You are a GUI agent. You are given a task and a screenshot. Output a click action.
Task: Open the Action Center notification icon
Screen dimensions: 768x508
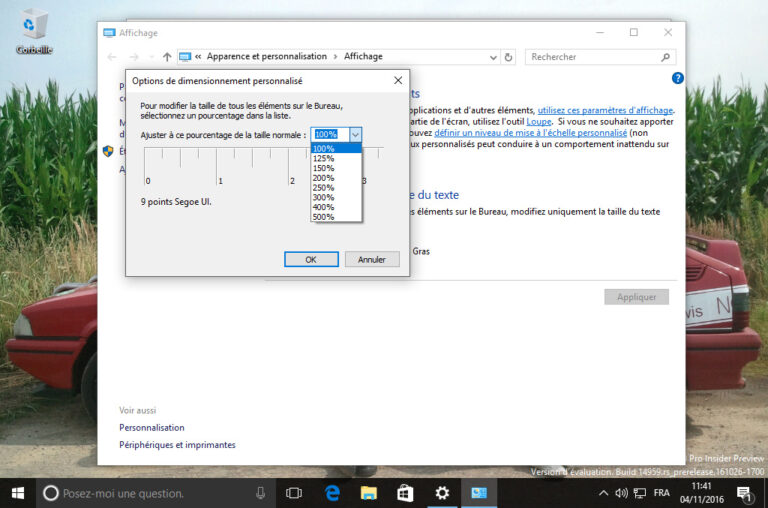pyautogui.click(x=743, y=493)
